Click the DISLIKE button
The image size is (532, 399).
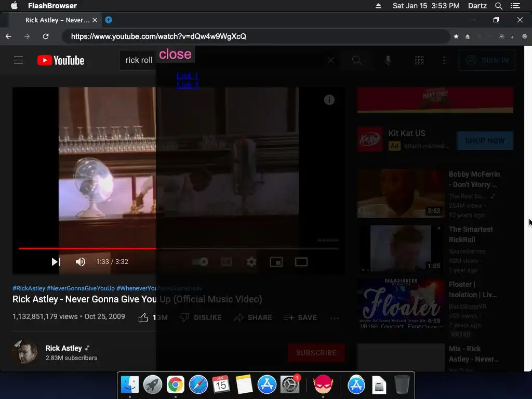pyautogui.click(x=201, y=317)
